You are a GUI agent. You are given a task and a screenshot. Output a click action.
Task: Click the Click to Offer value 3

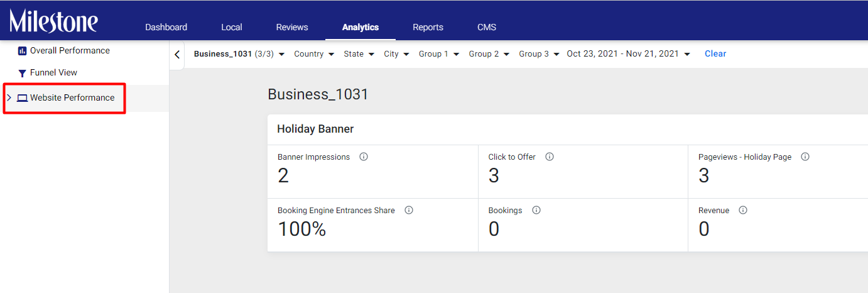coord(494,175)
